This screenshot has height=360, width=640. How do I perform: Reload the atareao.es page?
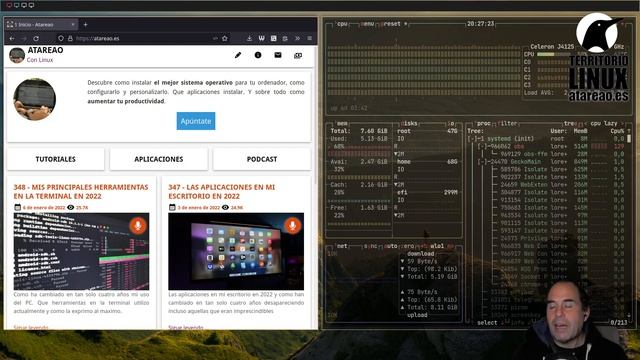[x=36, y=38]
